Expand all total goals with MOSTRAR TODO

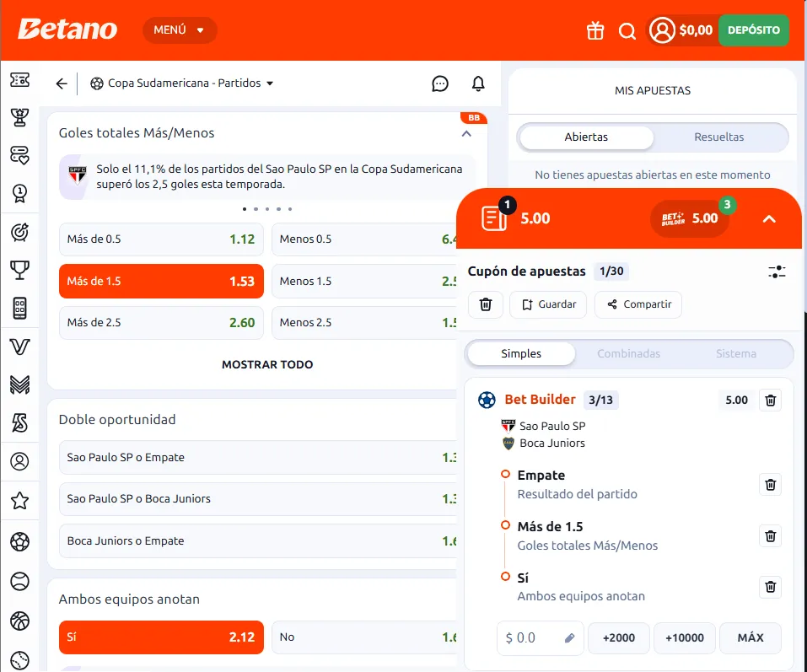[267, 364]
